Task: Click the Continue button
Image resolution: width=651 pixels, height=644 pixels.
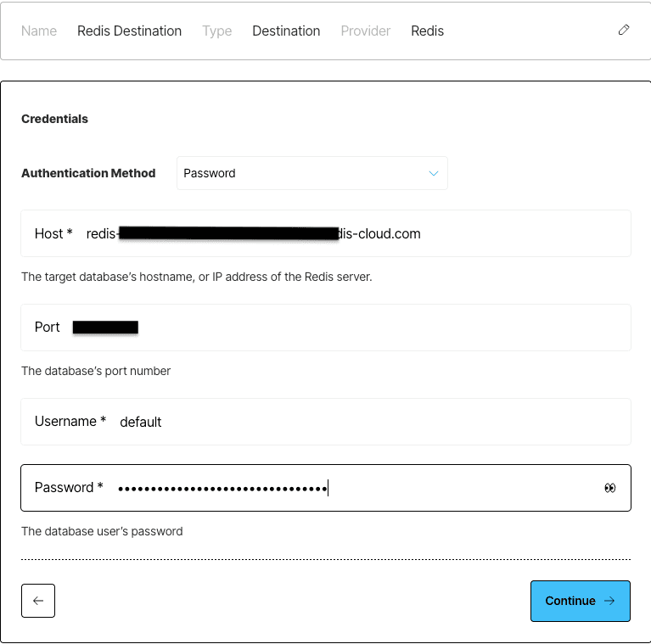Action: click(x=581, y=601)
